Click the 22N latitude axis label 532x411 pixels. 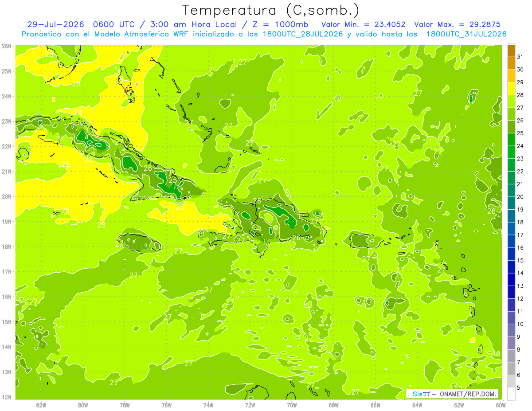pyautogui.click(x=6, y=146)
